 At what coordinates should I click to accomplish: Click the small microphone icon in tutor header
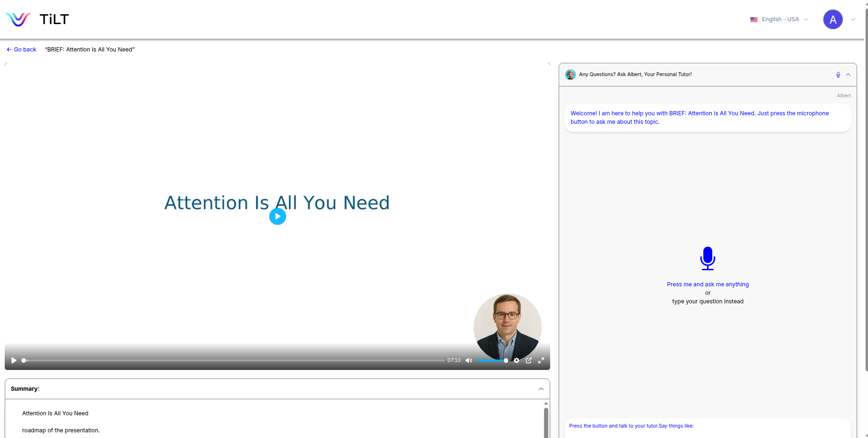[838, 75]
